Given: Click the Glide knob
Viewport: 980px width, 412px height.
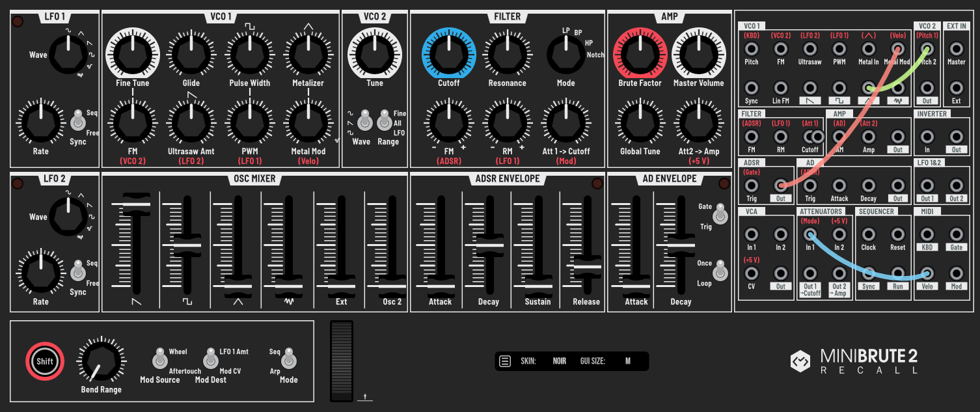Looking at the screenshot, I should tap(191, 53).
